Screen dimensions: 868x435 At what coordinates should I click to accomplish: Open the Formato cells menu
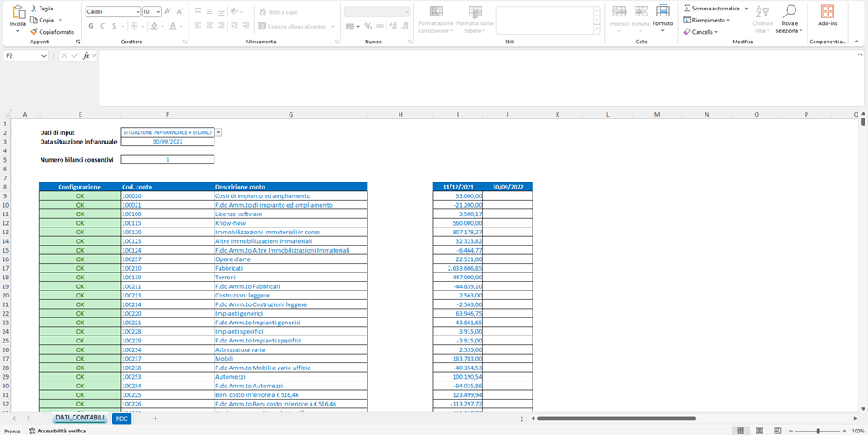pyautogui.click(x=662, y=17)
